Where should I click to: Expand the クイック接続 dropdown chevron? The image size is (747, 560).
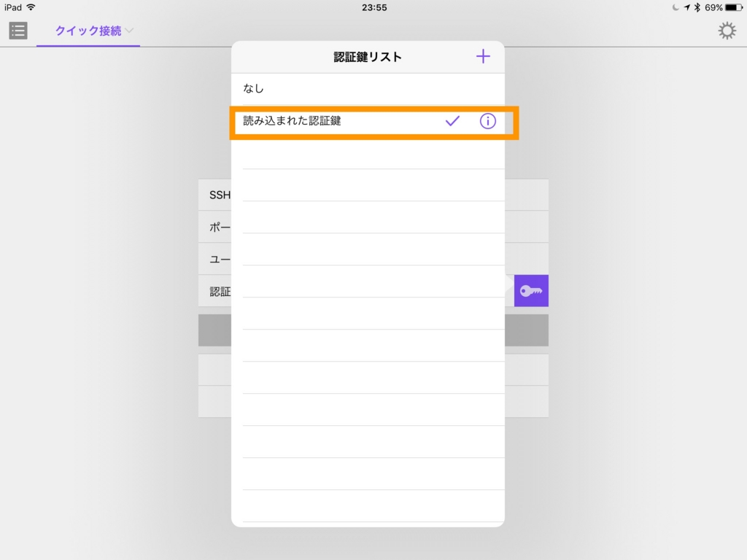128,31
